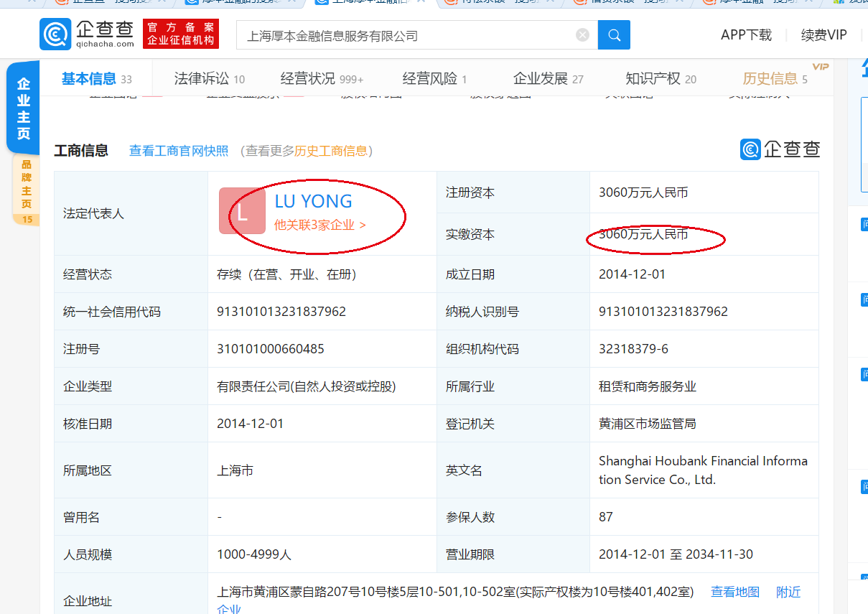Image resolution: width=868 pixels, height=614 pixels.
Task: Click the 官方备案企业征信机构 red badge
Action: (181, 34)
